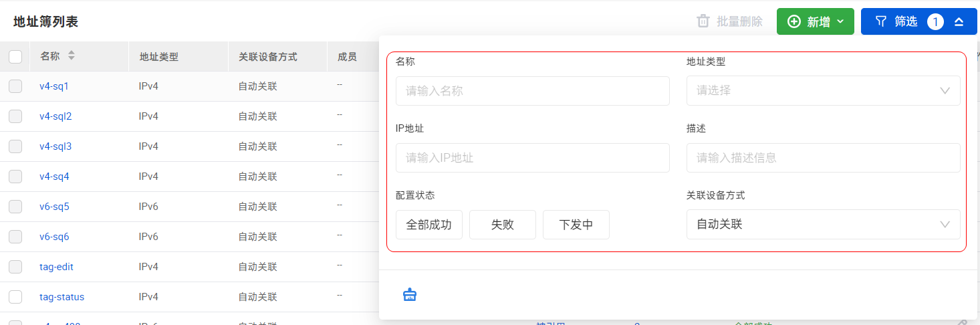Open the v4-sql3 address book link
980x325 pixels.
tap(55, 146)
